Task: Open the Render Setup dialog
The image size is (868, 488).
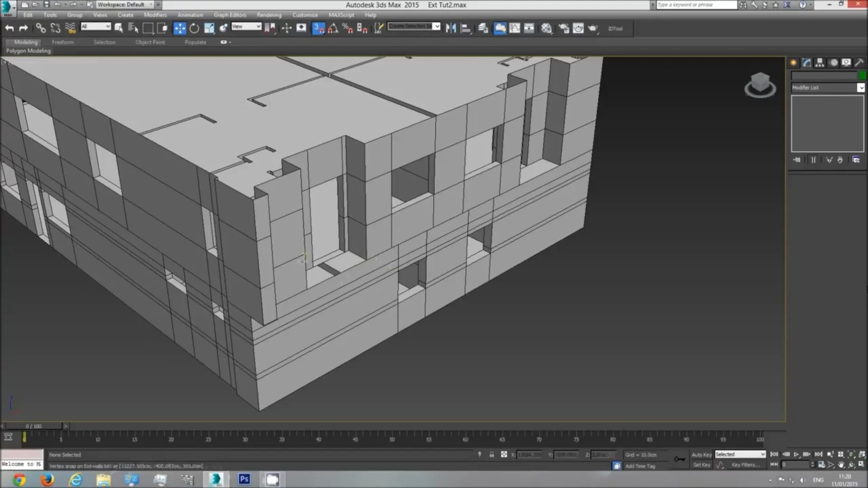Action: pos(563,28)
